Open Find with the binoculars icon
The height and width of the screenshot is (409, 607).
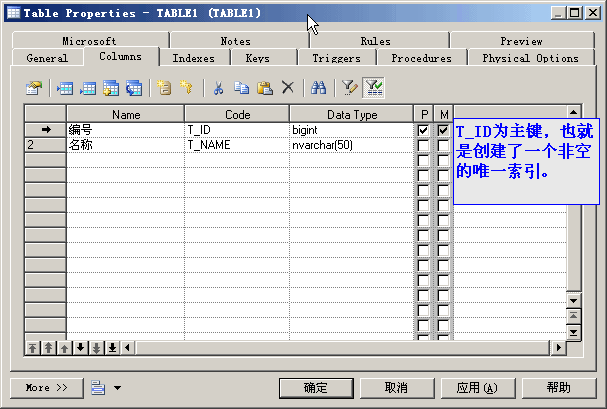coord(318,88)
